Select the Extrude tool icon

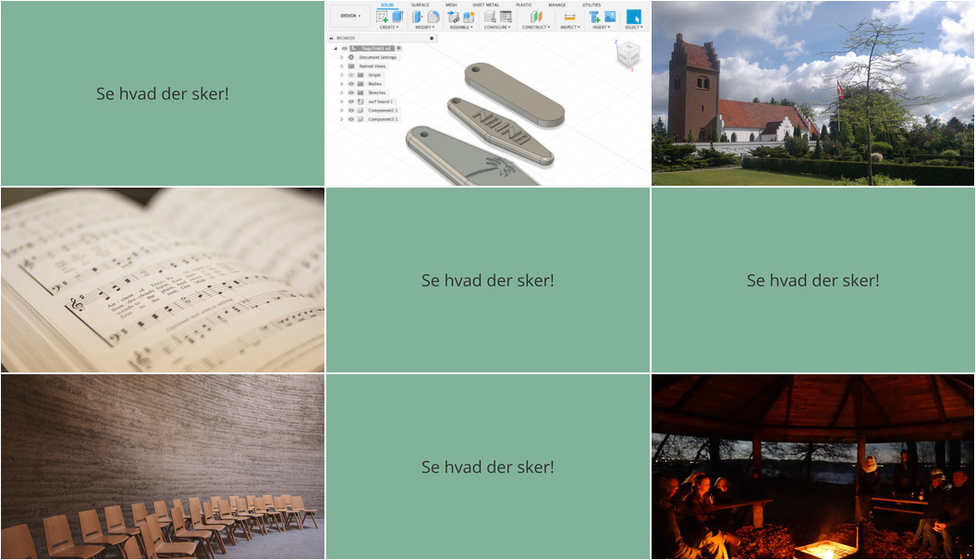pyautogui.click(x=396, y=17)
